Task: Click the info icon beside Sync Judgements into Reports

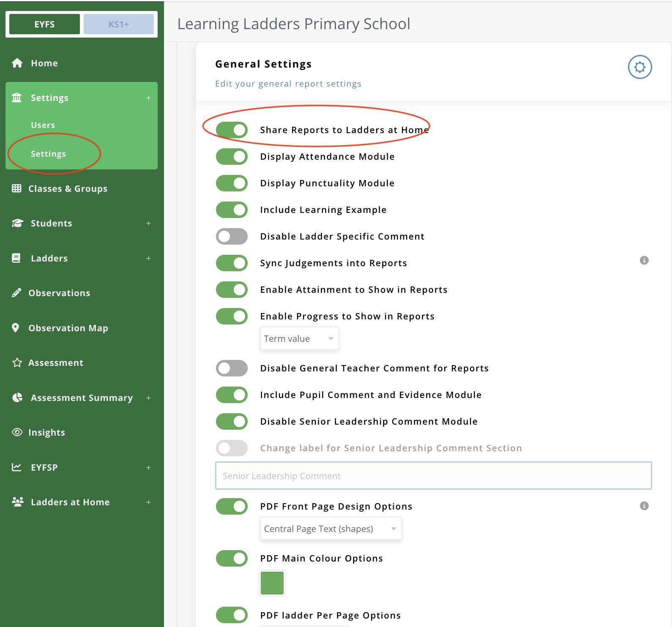Action: pyautogui.click(x=644, y=260)
